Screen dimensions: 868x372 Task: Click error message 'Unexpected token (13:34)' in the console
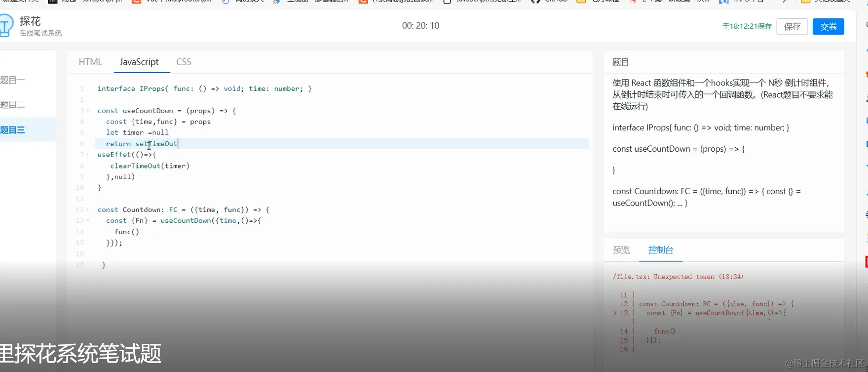[x=699, y=277]
